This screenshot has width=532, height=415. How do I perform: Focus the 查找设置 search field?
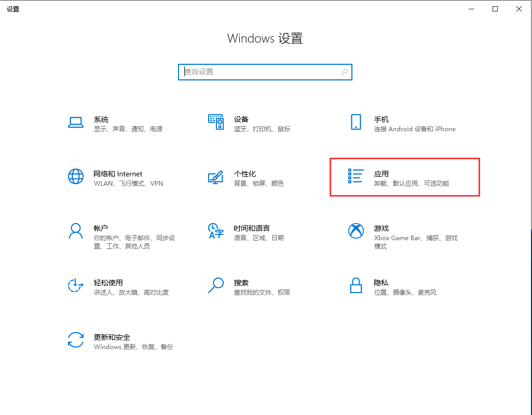coord(265,72)
